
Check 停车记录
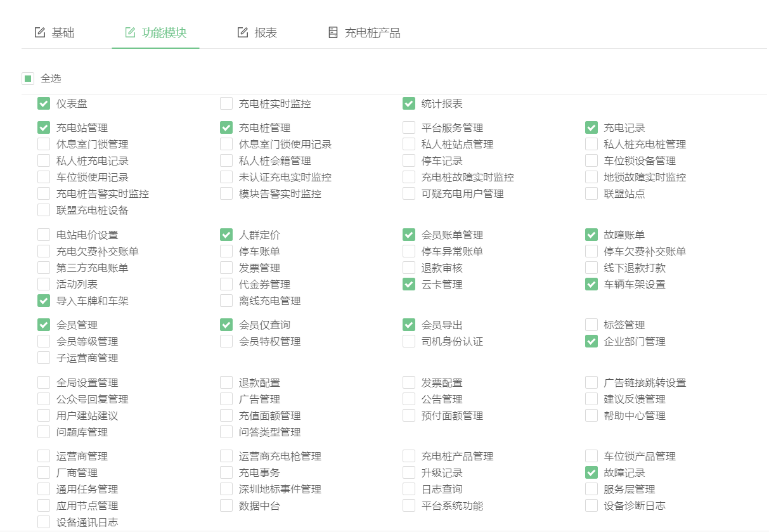[408, 160]
